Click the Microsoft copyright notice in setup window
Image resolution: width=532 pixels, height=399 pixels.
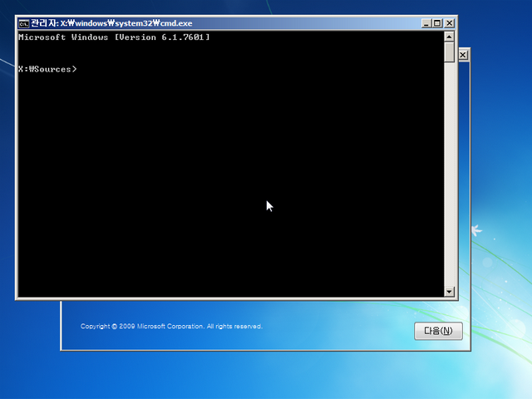pos(171,327)
